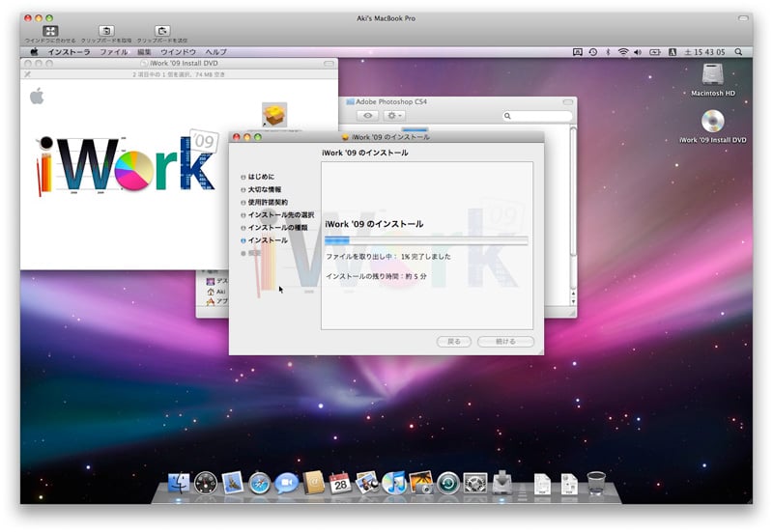Open Time Machine from the dock
The width and height of the screenshot is (773, 532).
click(x=448, y=483)
